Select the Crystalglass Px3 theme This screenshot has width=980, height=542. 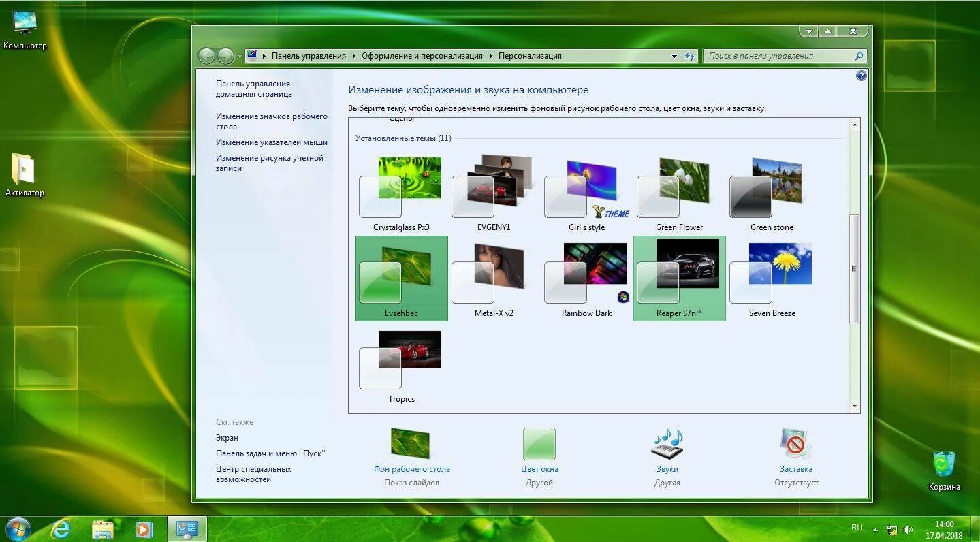point(401,193)
